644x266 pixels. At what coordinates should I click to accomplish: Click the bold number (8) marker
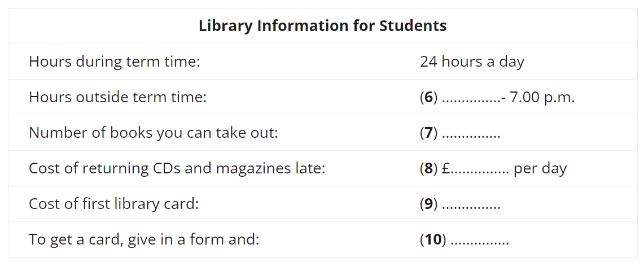(x=429, y=168)
